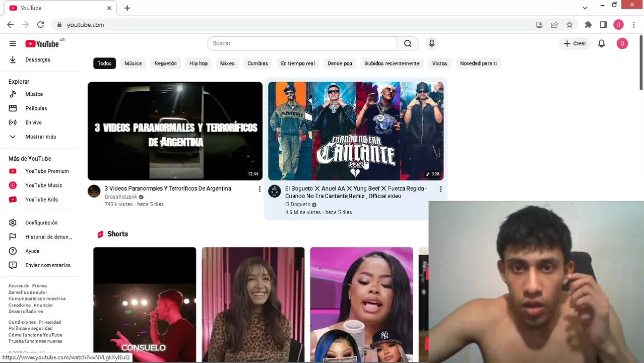Close the YouTube tab
The image size is (644, 363).
[109, 8]
